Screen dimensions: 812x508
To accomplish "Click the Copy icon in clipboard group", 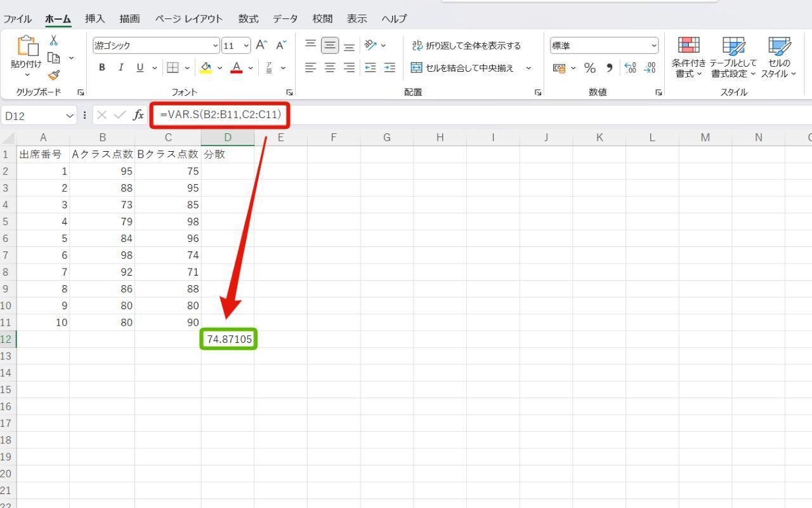I will point(54,58).
